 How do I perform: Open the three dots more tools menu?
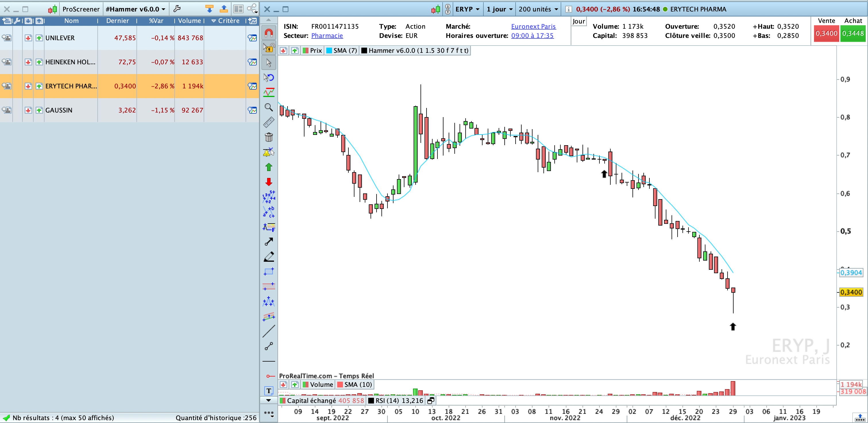pos(269,413)
